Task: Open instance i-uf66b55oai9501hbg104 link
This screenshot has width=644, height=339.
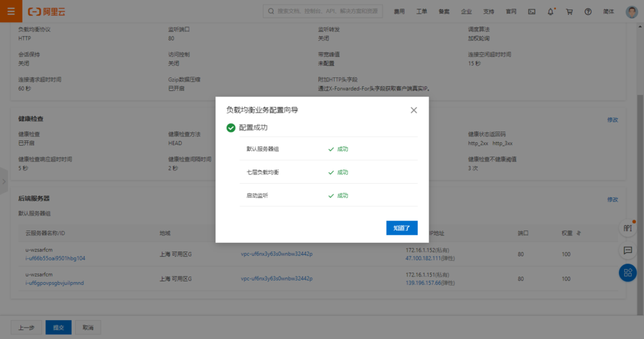Action: [55, 258]
